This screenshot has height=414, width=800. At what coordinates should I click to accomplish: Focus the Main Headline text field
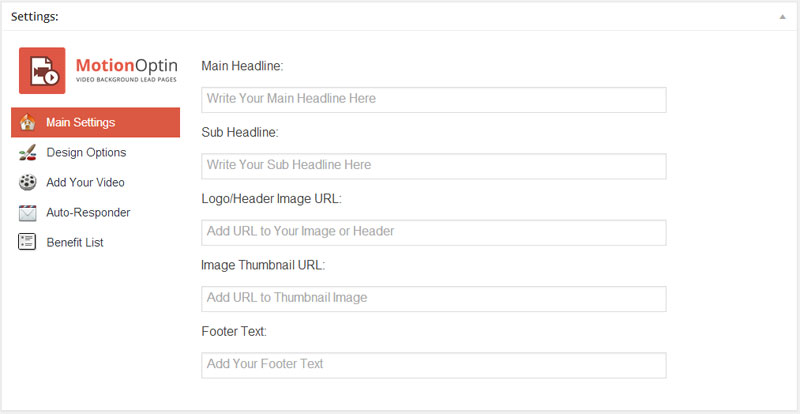[x=434, y=100]
